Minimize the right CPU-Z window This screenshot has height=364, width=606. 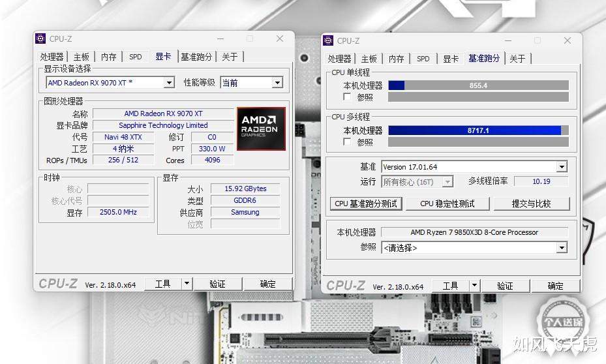pos(508,40)
